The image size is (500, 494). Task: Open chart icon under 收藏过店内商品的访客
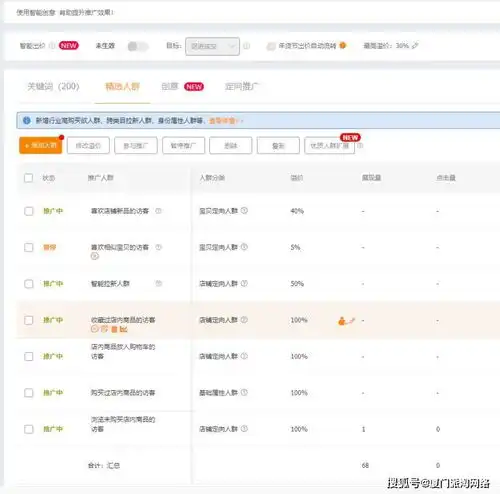pos(124,329)
